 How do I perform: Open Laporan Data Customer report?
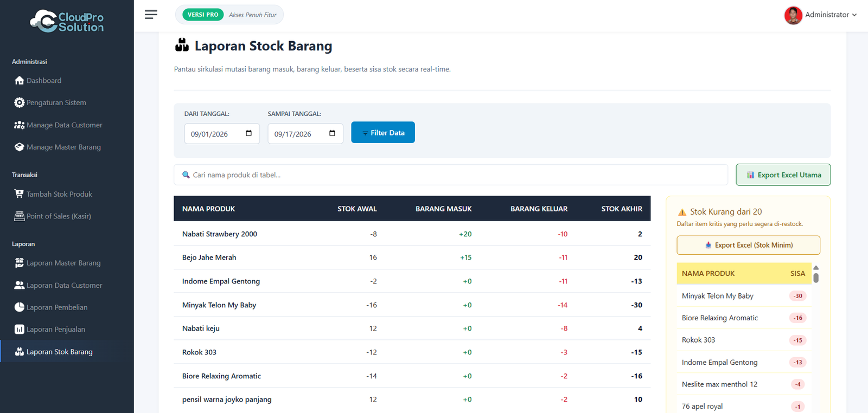pyautogui.click(x=65, y=285)
